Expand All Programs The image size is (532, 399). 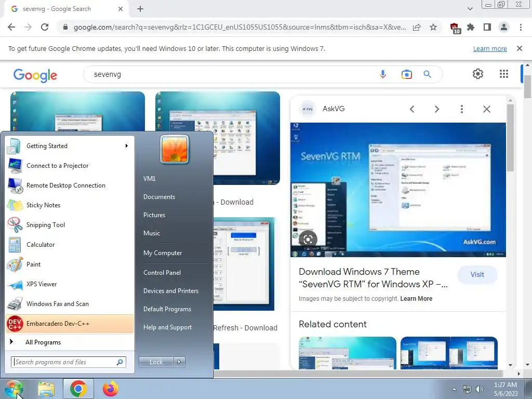(70, 342)
